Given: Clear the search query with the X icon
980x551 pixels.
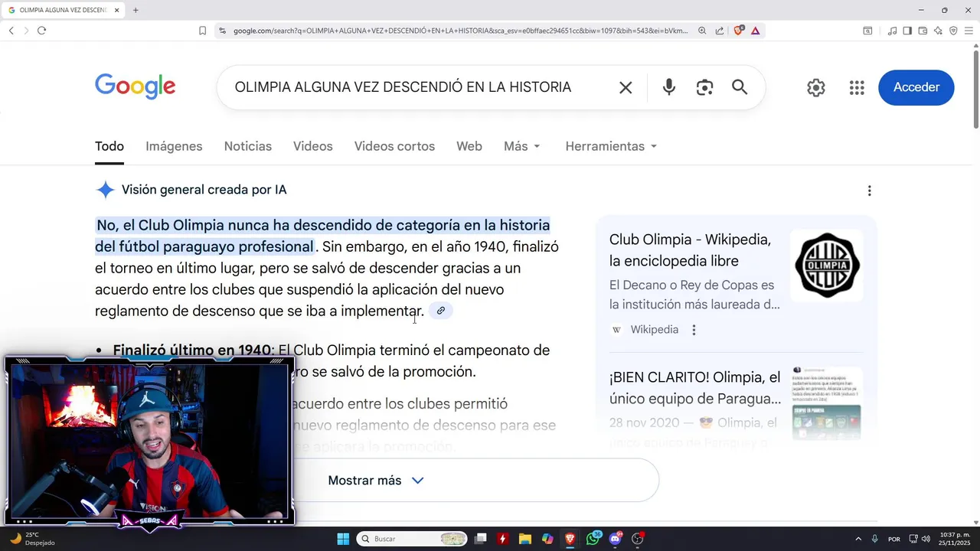Looking at the screenshot, I should click(x=626, y=87).
